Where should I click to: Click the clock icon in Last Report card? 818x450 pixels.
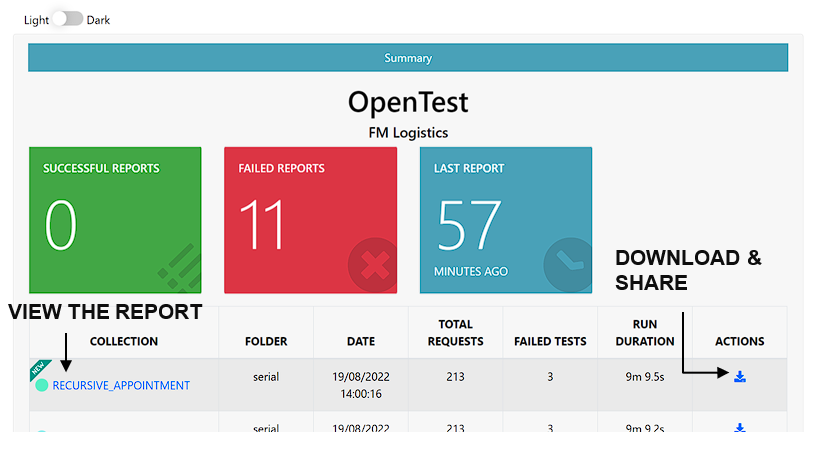click(x=568, y=263)
